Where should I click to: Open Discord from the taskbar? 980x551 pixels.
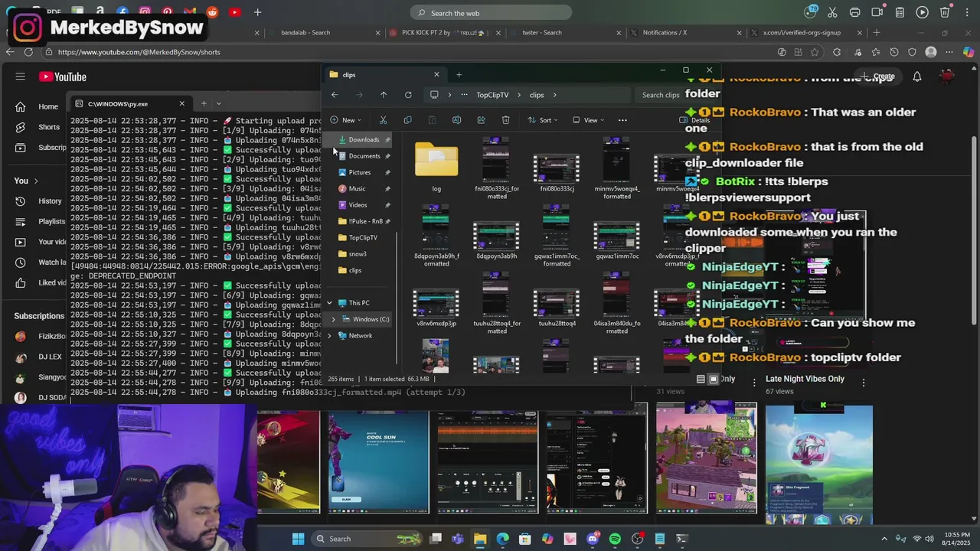click(593, 539)
